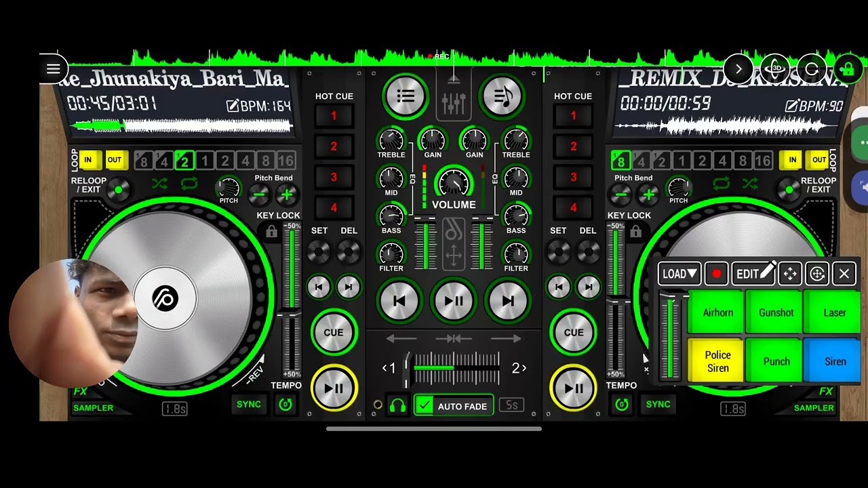The width and height of the screenshot is (868, 488).
Task: Open the hamburger menu at top left
Action: [x=53, y=68]
